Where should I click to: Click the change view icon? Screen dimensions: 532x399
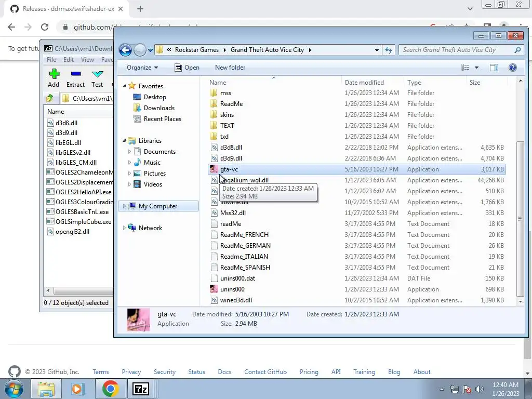[x=465, y=68]
